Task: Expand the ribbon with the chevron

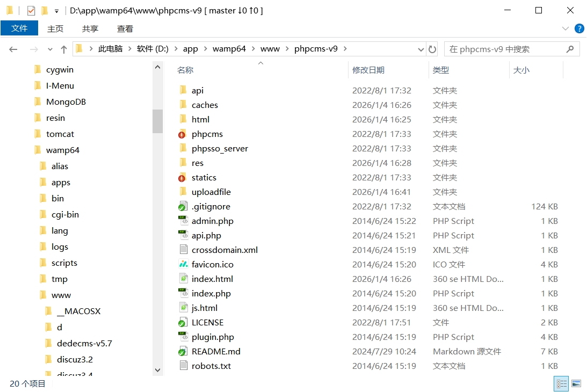Action: pos(566,28)
